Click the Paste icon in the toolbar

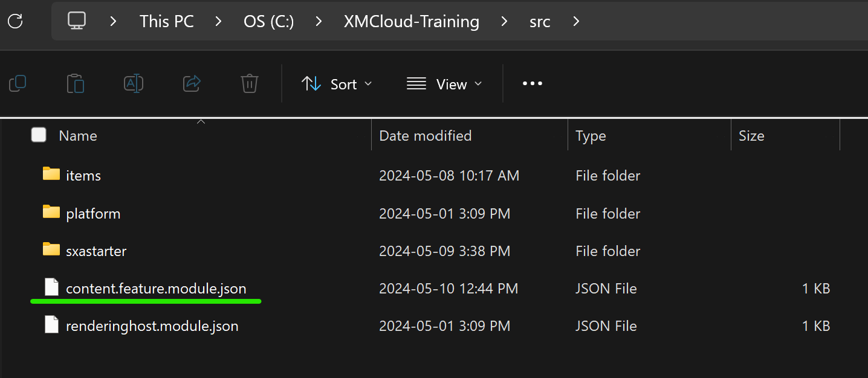pos(76,83)
